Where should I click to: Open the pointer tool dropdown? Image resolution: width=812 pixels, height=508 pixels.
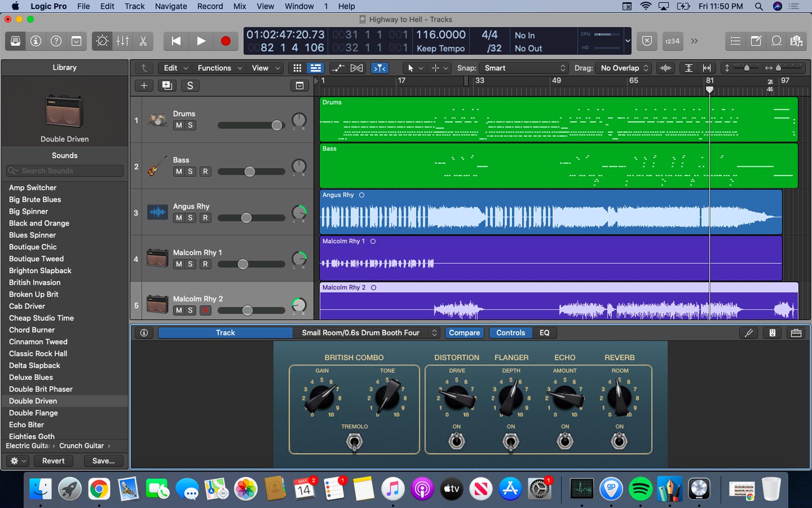point(414,68)
